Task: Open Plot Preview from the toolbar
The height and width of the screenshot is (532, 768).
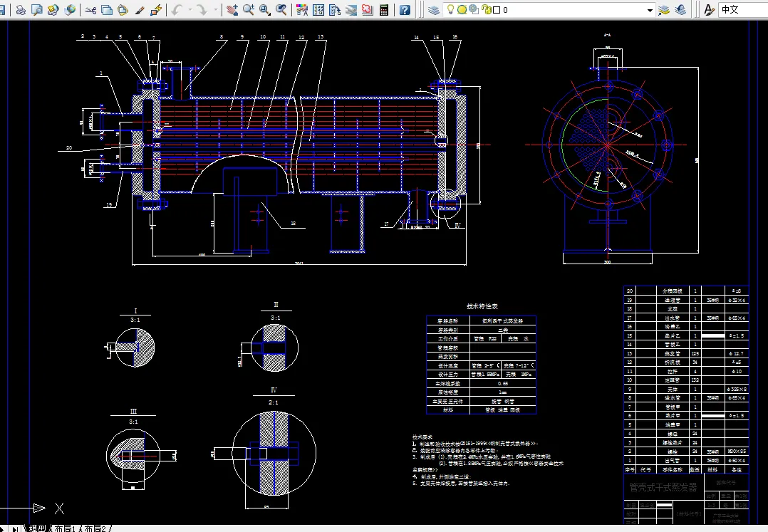Action: point(37,9)
